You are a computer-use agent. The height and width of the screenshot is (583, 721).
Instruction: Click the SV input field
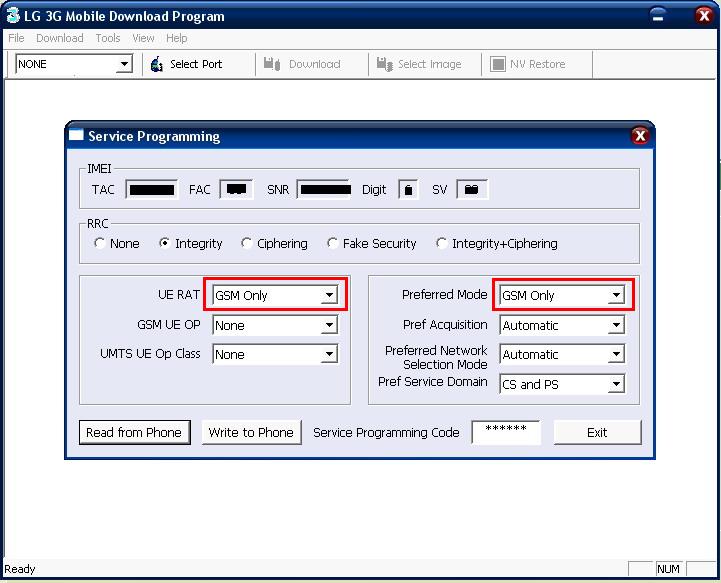pyautogui.click(x=472, y=189)
